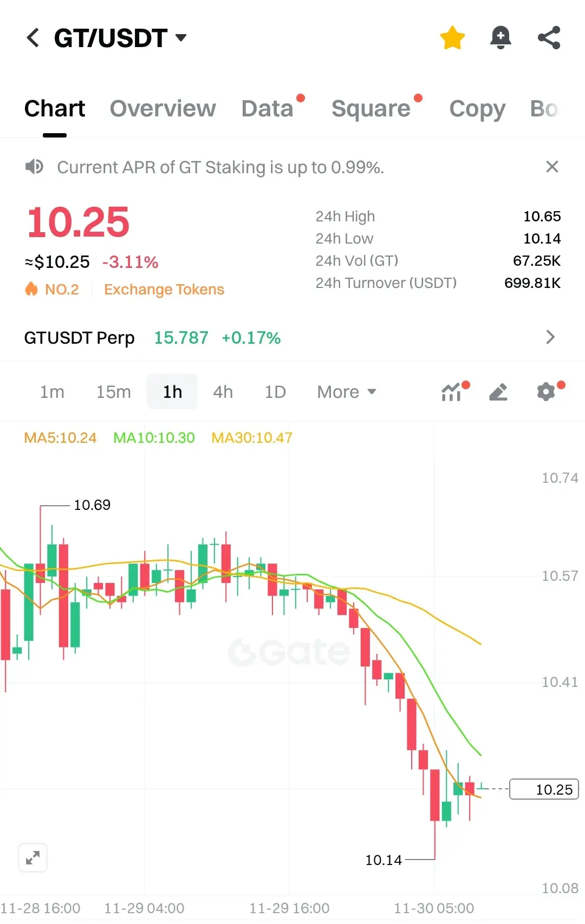This screenshot has height=924, width=585.
Task: Switch to the Copy tab
Action: click(477, 109)
